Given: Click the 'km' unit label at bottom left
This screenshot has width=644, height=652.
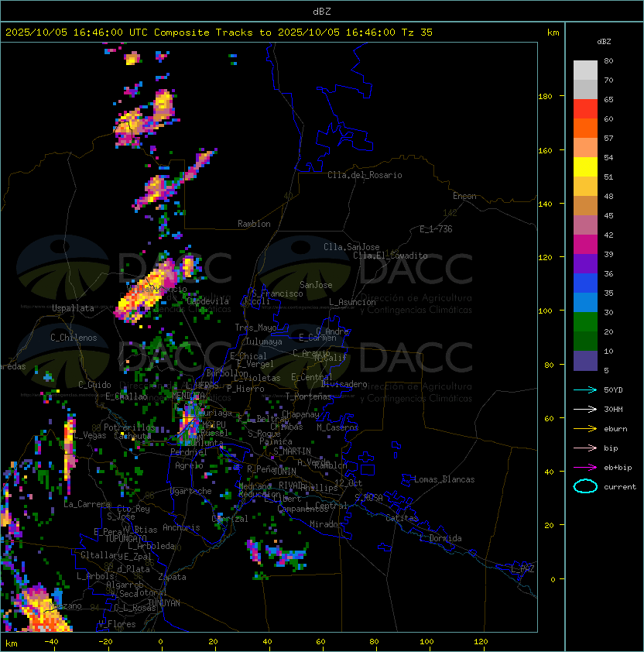Looking at the screenshot, I should point(12,643).
